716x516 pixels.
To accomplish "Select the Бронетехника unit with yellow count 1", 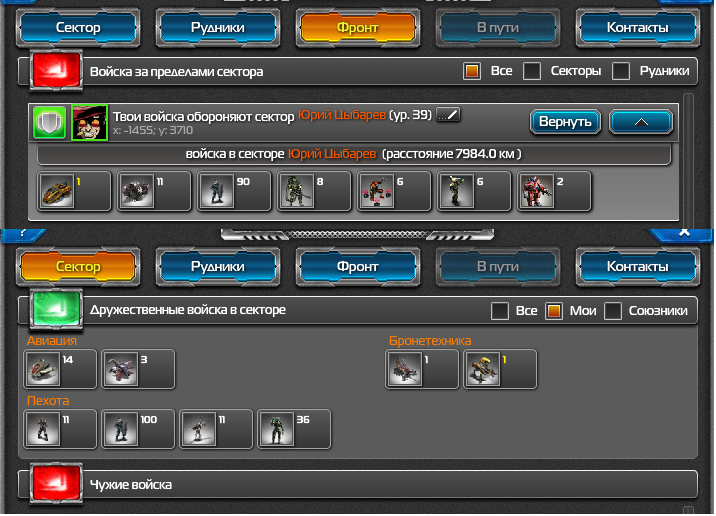I will pos(500,369).
